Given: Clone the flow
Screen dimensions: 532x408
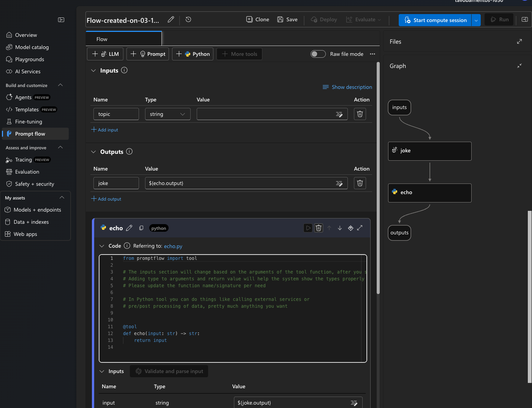Looking at the screenshot, I should (x=258, y=19).
